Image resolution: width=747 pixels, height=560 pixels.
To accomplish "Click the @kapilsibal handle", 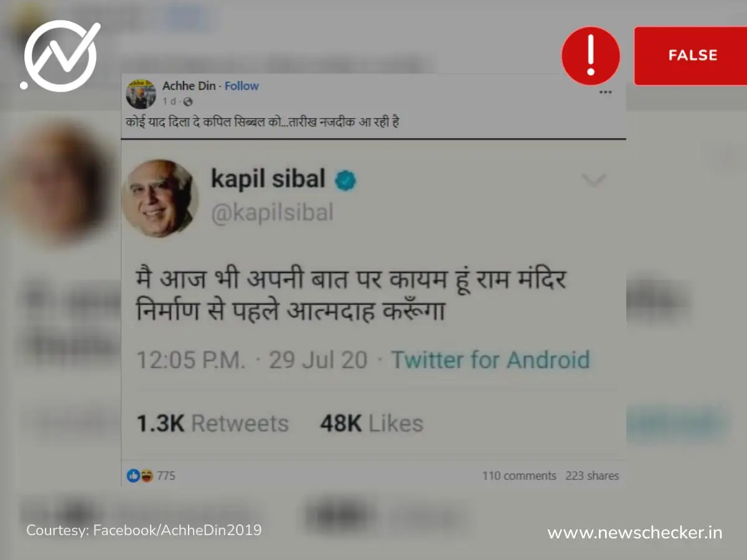I will [272, 213].
